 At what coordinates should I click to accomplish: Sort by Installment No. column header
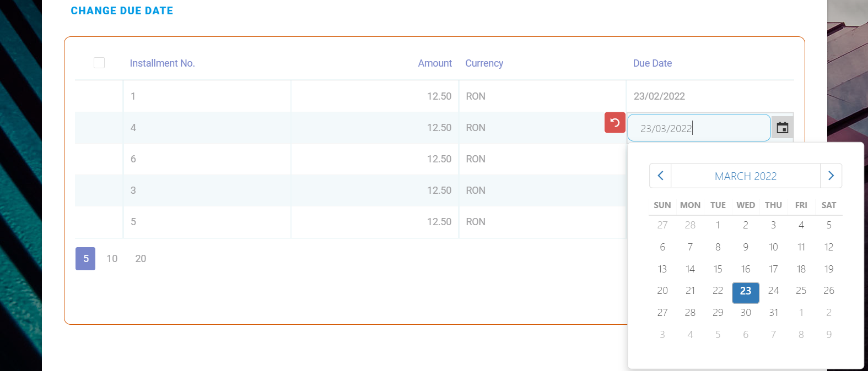(162, 63)
